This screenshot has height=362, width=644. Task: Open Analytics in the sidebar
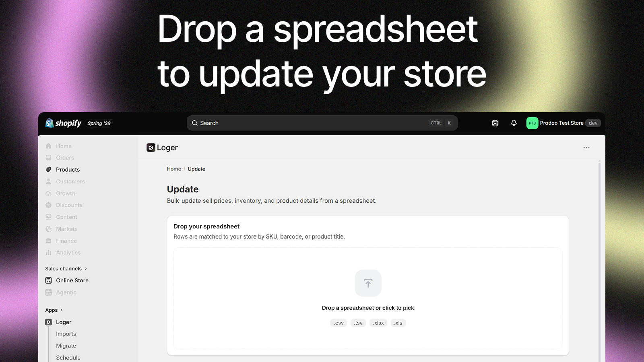(x=68, y=253)
